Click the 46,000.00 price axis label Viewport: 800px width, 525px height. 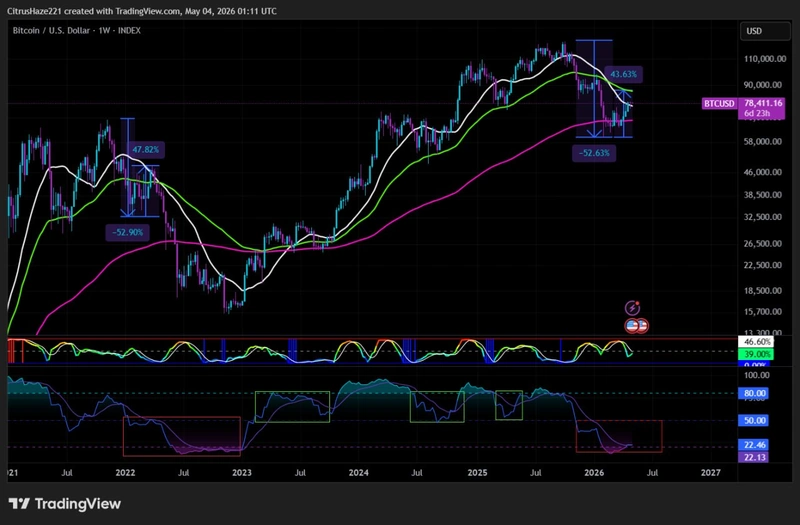click(763, 172)
